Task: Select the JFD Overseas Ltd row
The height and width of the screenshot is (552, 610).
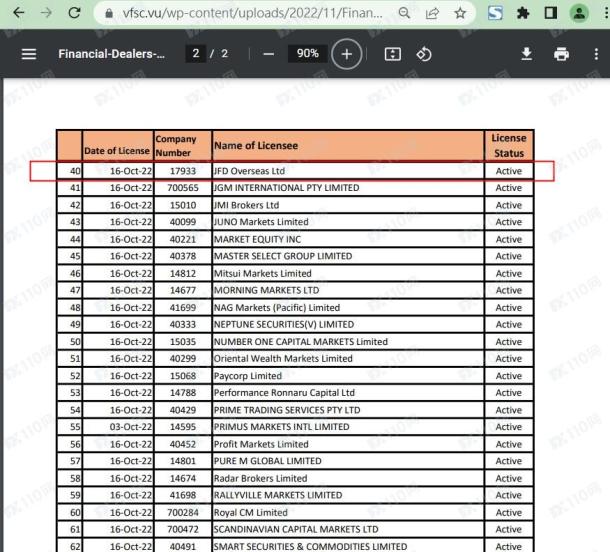Action: tap(295, 171)
